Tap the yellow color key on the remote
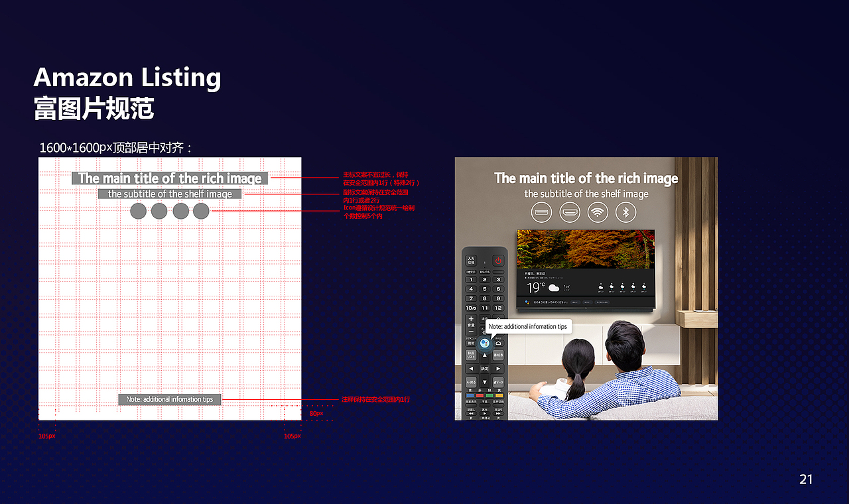849x504 pixels. [x=499, y=395]
